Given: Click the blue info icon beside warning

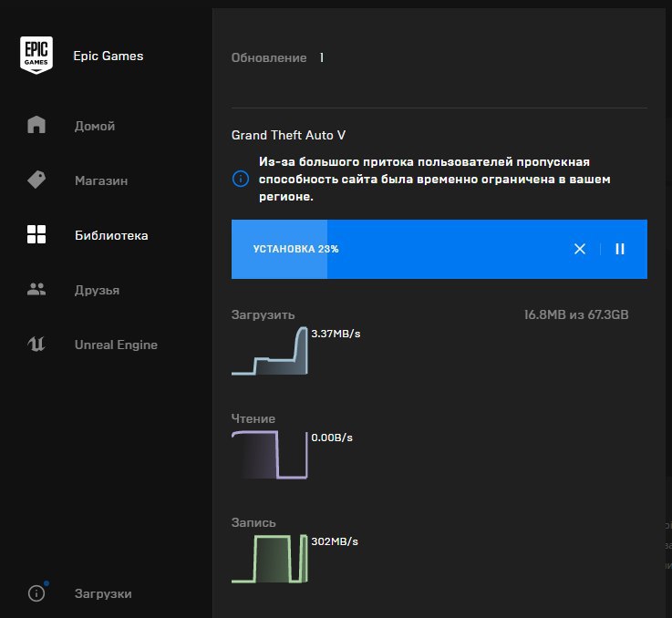Looking at the screenshot, I should (x=241, y=179).
